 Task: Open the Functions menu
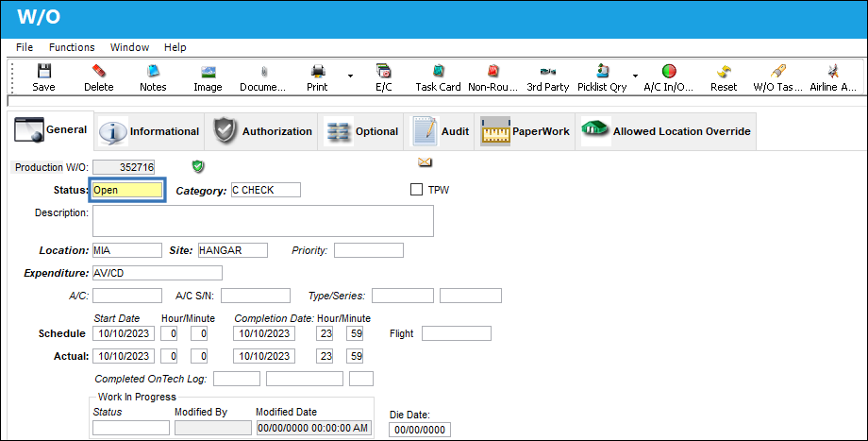pyautogui.click(x=72, y=47)
